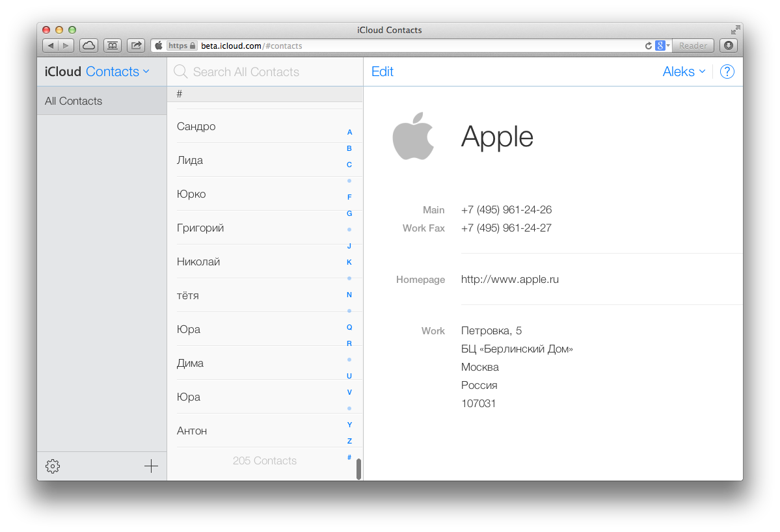Screen dimensions: 780x532
Task: Click the Share icon in Safari toolbar
Action: click(135, 46)
